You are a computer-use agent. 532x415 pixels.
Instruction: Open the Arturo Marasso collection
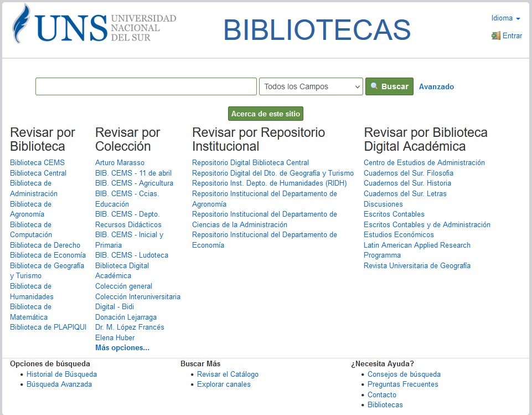coord(120,163)
